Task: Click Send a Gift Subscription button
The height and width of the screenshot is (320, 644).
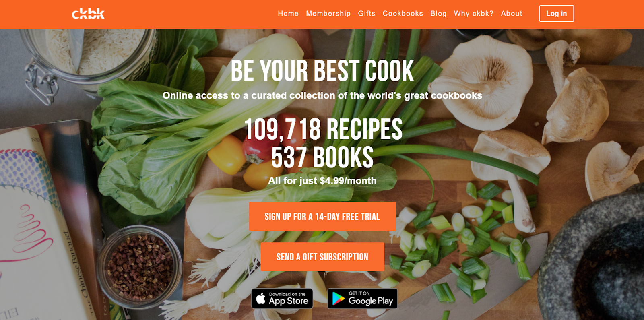Action: (x=322, y=257)
